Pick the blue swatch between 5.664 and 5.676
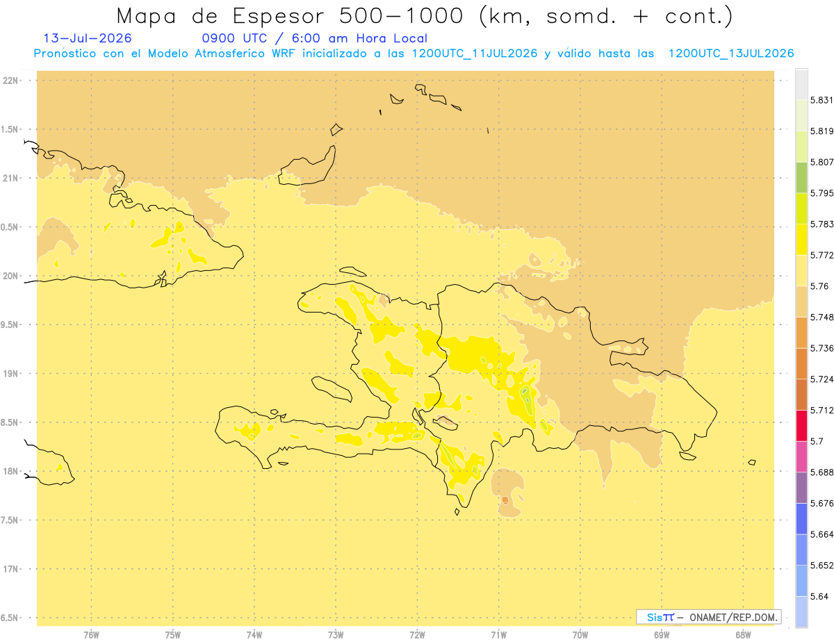 coord(801,519)
